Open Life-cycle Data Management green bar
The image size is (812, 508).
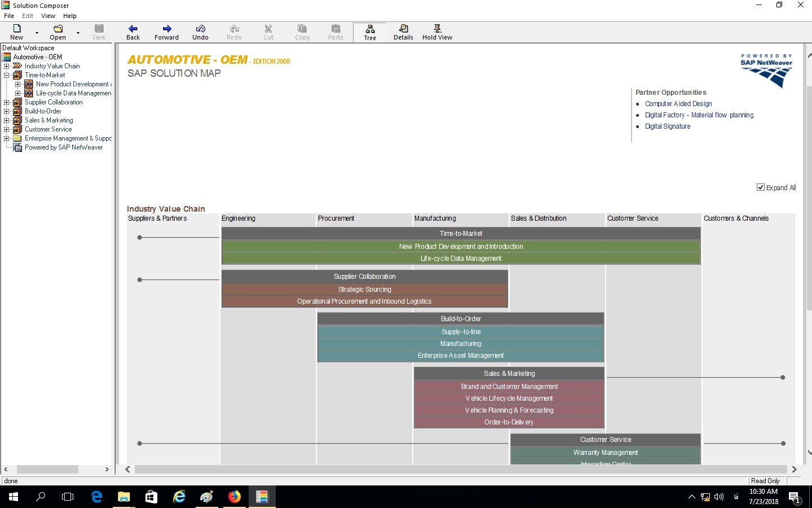pyautogui.click(x=461, y=259)
